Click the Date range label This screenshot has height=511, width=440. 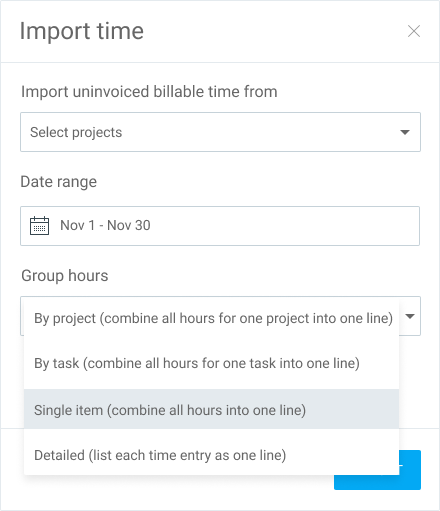click(x=59, y=182)
